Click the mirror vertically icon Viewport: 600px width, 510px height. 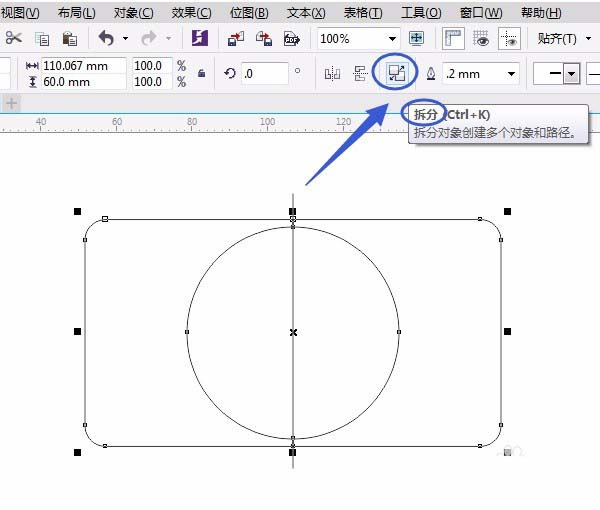click(x=360, y=73)
